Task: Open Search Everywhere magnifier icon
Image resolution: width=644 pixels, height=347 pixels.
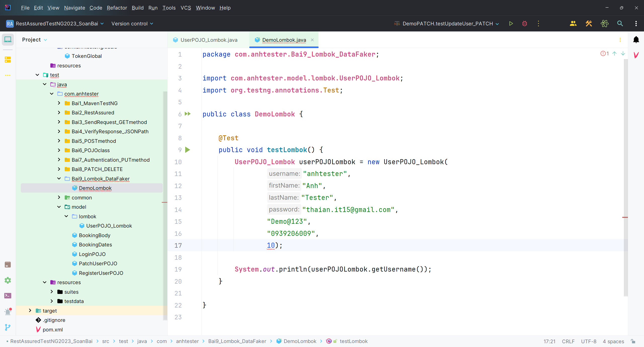Action: pos(620,24)
